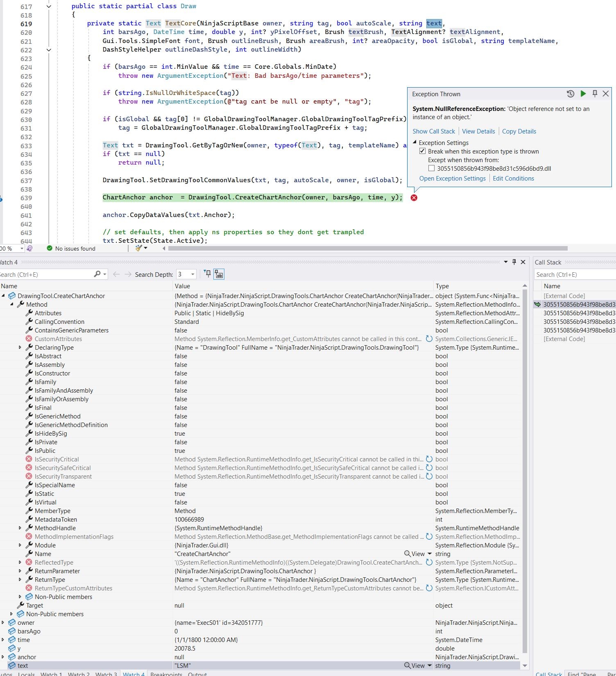
Task: Click the Show Call Stack link
Action: click(x=434, y=131)
